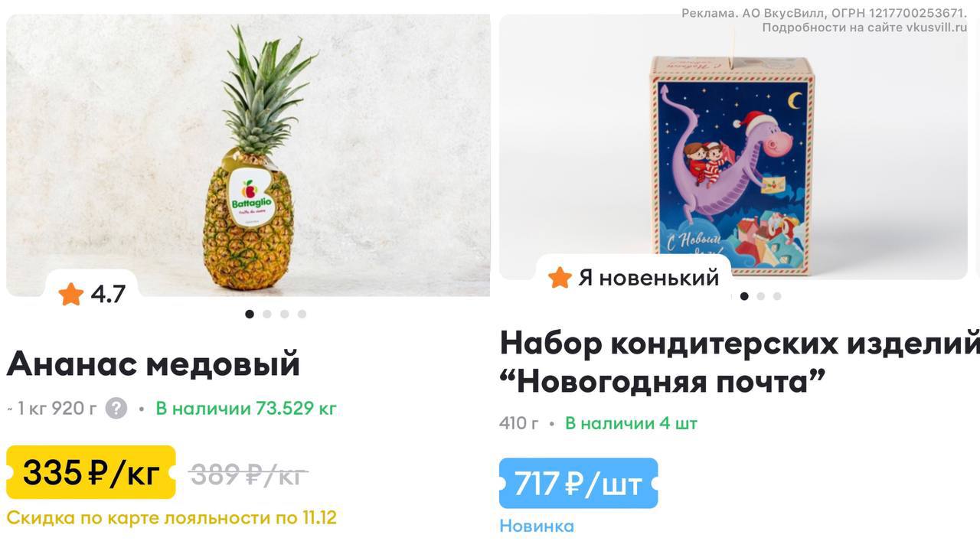Click the star icon in the "Я новенький" badge
This screenshot has height=551, width=980.
(560, 277)
